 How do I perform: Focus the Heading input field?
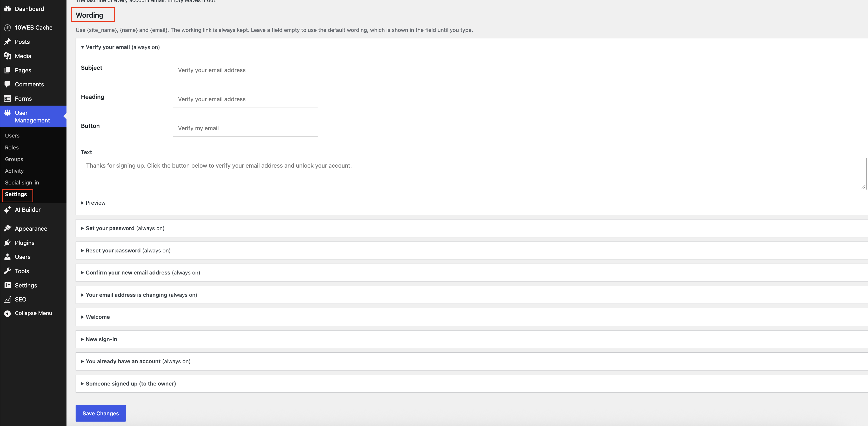(x=245, y=99)
